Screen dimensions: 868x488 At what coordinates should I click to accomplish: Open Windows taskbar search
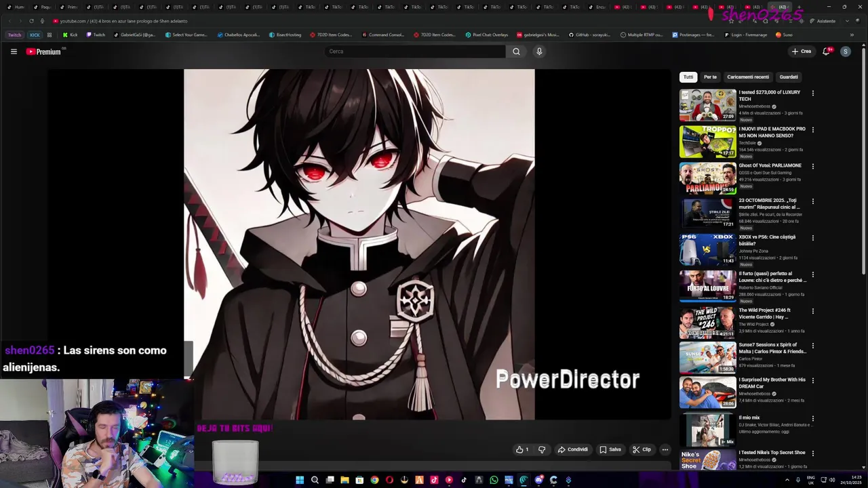[315, 480]
